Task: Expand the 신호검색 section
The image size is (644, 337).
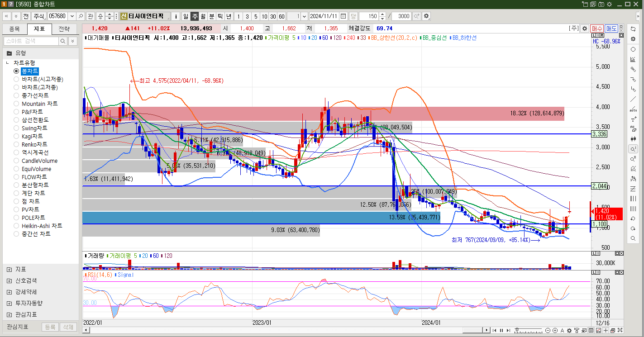Action: [10, 281]
